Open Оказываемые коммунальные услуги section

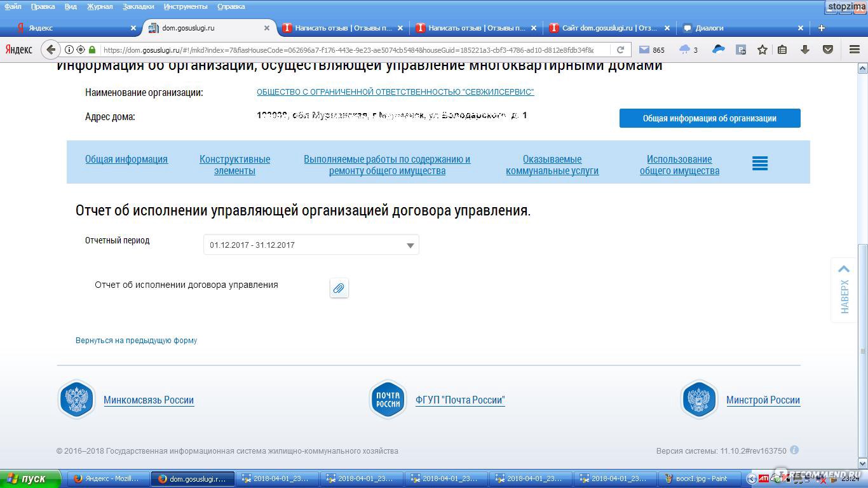[552, 165]
